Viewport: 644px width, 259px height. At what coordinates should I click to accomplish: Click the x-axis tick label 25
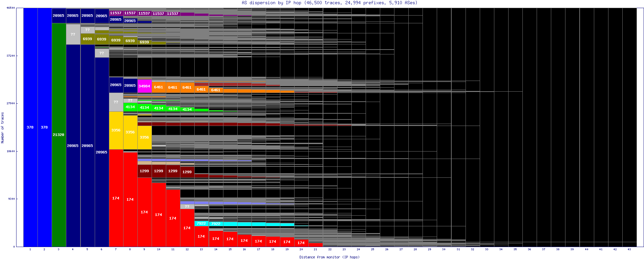pyautogui.click(x=372, y=249)
